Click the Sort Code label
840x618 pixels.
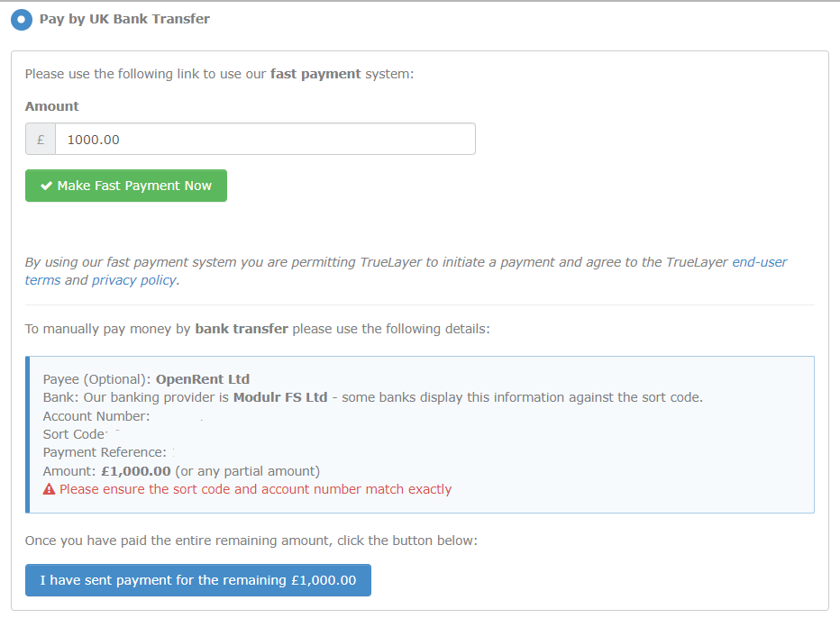[x=74, y=434]
